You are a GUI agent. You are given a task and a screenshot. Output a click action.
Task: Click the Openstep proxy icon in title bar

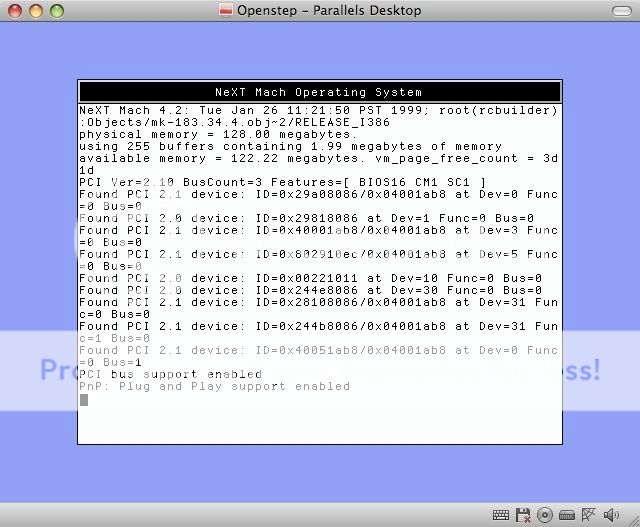[226, 10]
